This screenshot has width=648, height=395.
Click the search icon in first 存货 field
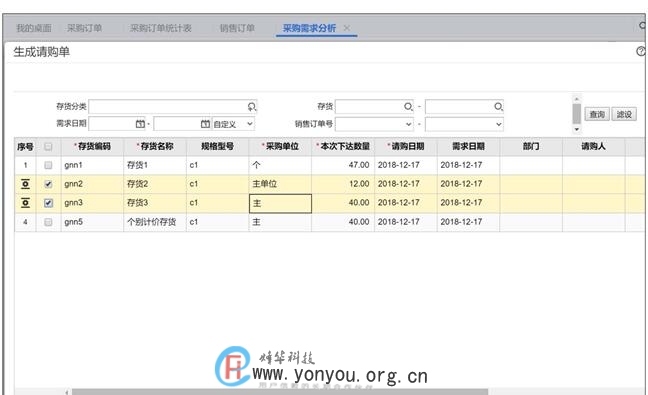click(x=408, y=107)
